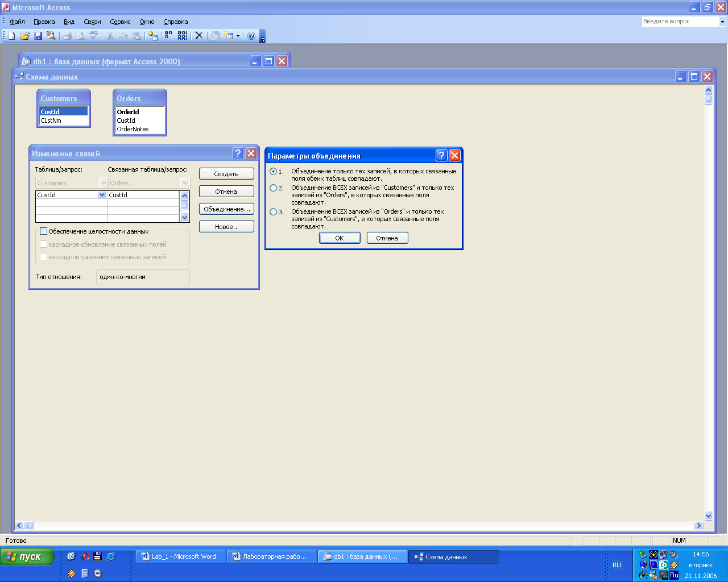728x582 pixels.
Task: Open the пуск Start button
Action: (27, 557)
